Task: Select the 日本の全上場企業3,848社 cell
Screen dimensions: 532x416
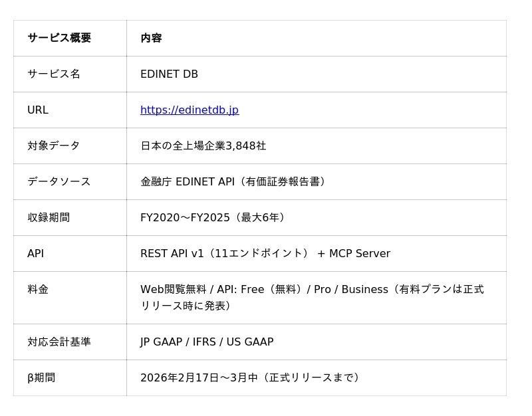Action: pos(203,146)
